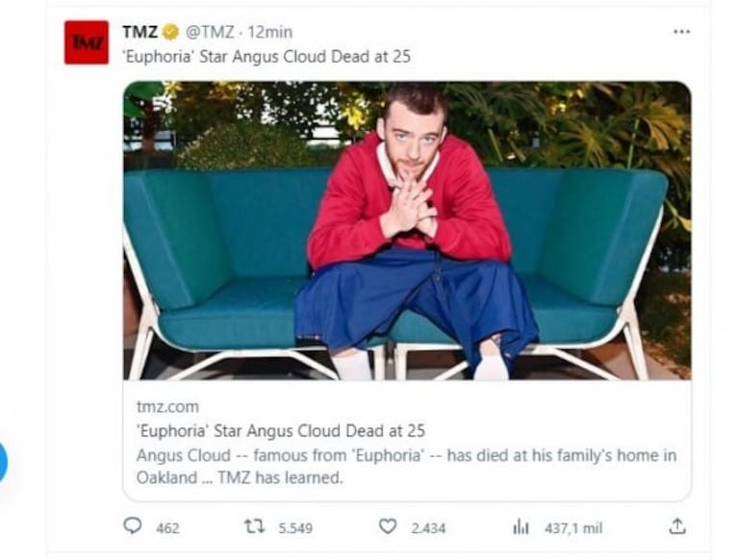Open the card headline 'Euphoria' Star Angus Cloud Dead at 25
Screen dimensions: 738x560
pyautogui.click(x=281, y=431)
